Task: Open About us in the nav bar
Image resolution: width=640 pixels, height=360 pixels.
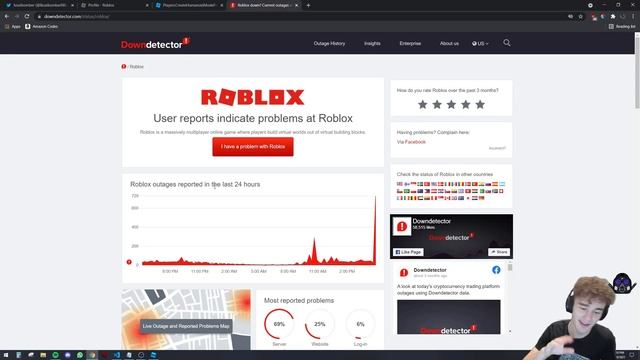Action: point(449,43)
